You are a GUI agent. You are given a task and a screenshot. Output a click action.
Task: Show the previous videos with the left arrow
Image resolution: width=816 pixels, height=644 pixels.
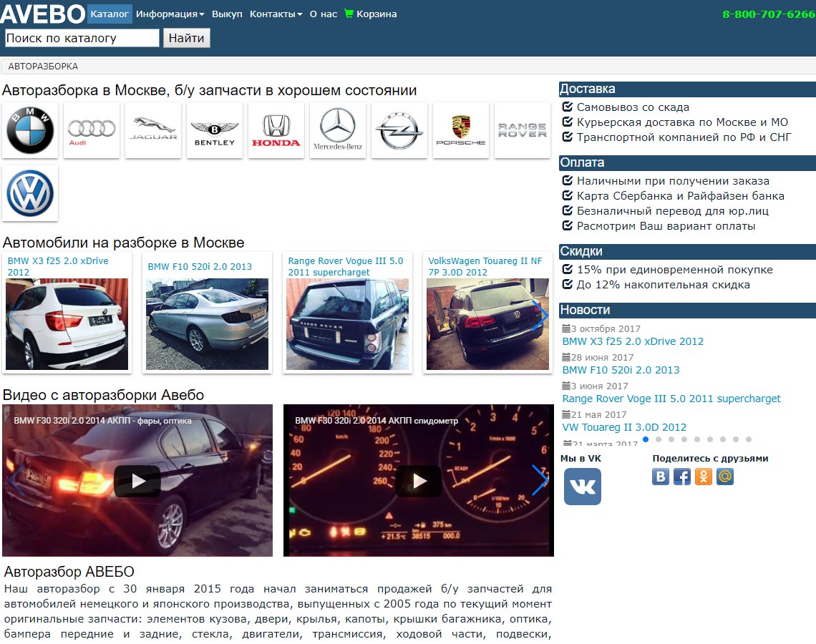click(16, 479)
